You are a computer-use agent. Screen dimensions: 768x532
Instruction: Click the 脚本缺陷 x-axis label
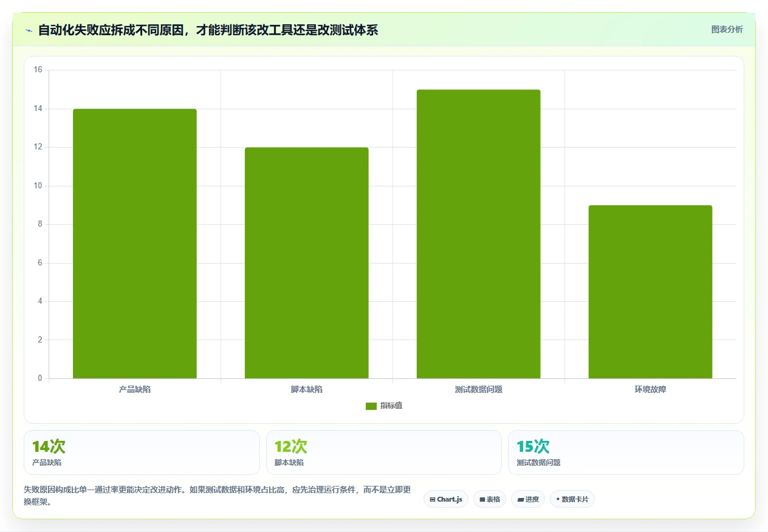(x=307, y=389)
